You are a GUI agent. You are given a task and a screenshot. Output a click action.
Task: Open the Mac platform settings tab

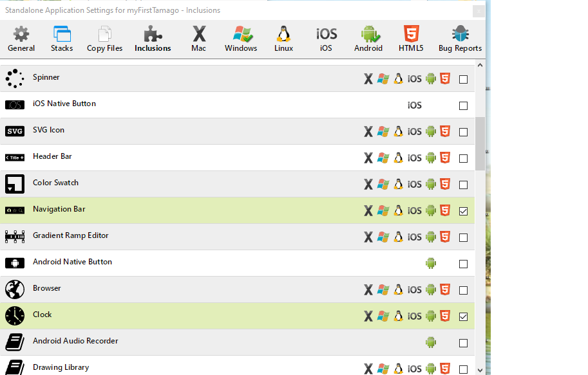pos(199,39)
